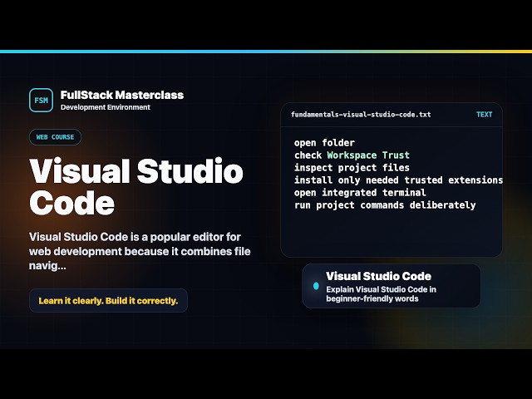This screenshot has width=532, height=399.
Task: Click the cyan dot in the bottom card
Action: pos(316,286)
